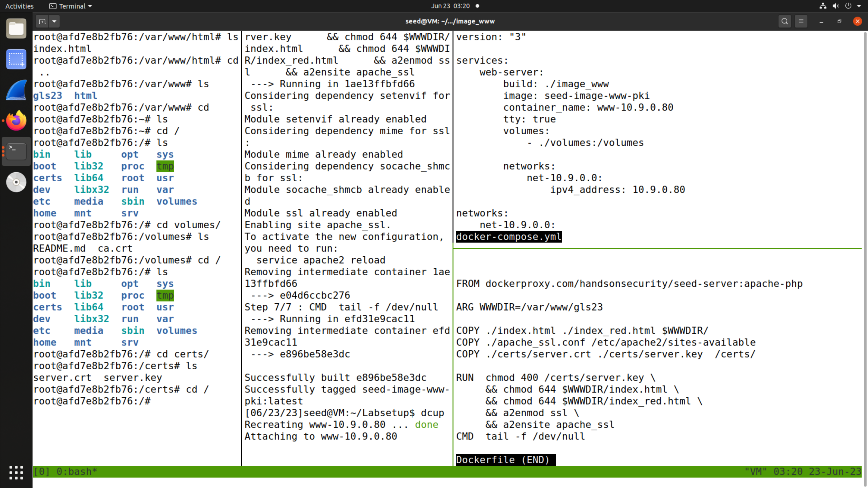The height and width of the screenshot is (488, 868).
Task: Click 'build: ./image_www' in compose file
Action: 556,84
